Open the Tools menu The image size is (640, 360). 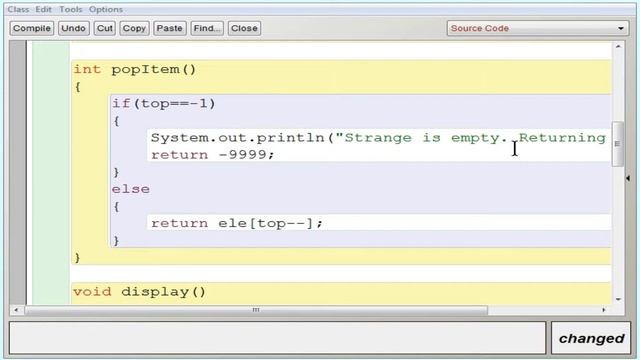(71, 9)
